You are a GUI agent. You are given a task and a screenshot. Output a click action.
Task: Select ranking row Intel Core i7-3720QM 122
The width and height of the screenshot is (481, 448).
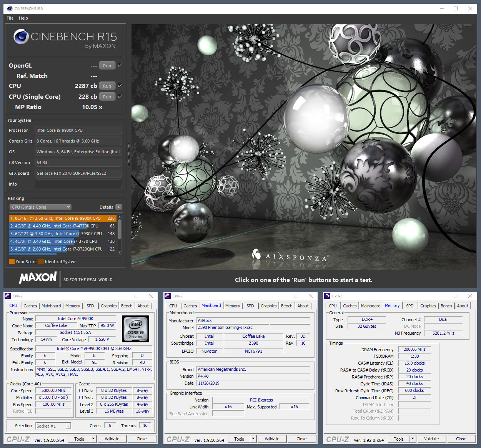[x=63, y=249]
